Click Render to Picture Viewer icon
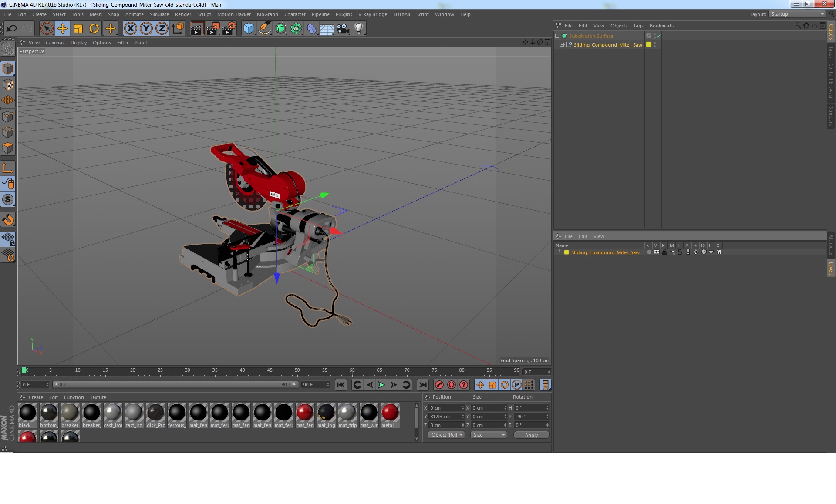The width and height of the screenshot is (836, 504). pyautogui.click(x=213, y=29)
